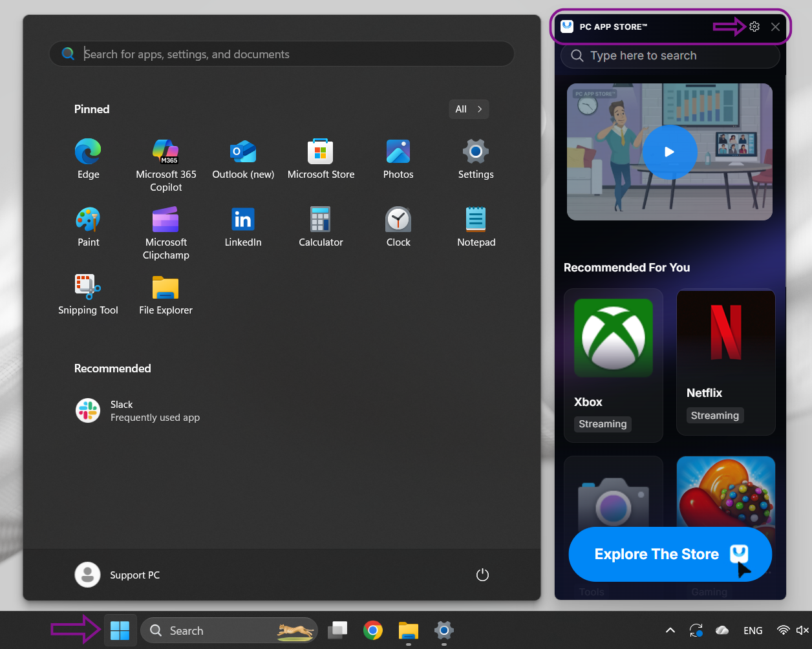812x649 pixels.
Task: Open Settings from pinned apps
Action: (x=476, y=160)
